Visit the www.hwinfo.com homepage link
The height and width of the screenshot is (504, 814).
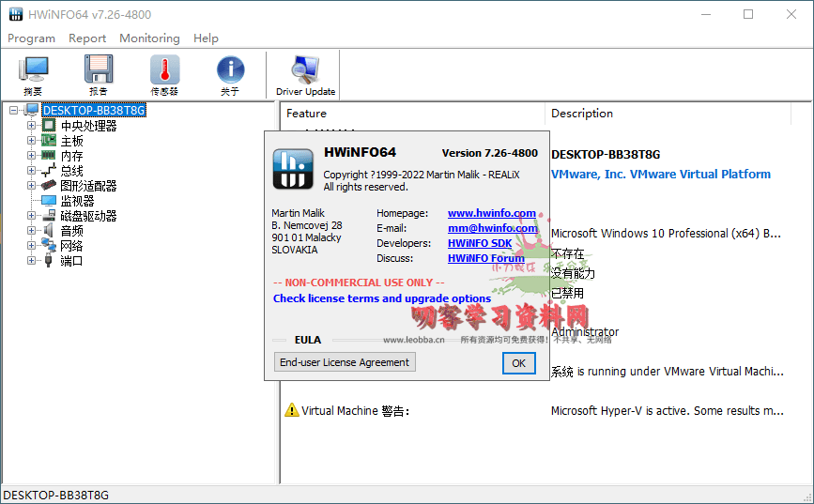(491, 213)
